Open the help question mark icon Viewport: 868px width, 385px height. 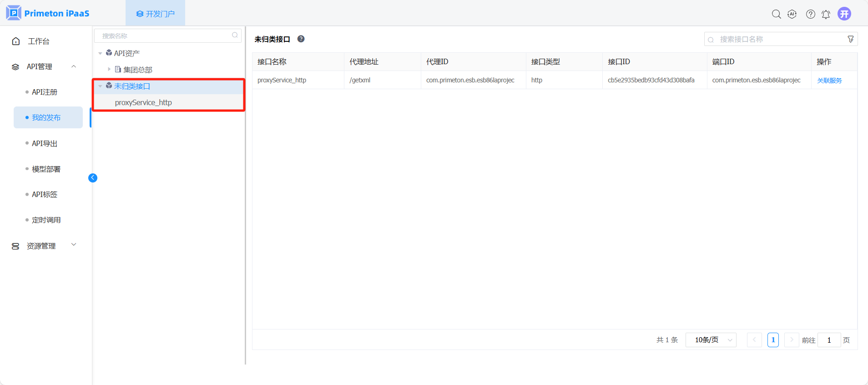[810, 14]
